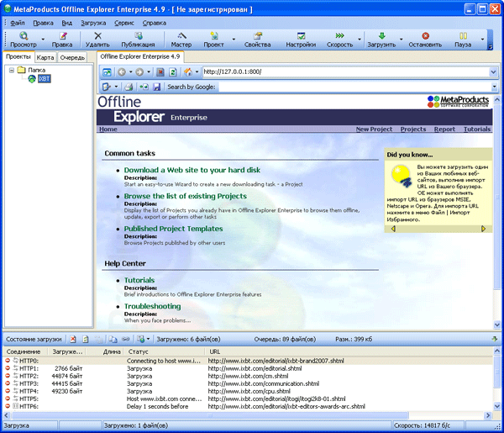504x433 pixels.
Task: Switch to the Карта tab
Action: pos(45,57)
